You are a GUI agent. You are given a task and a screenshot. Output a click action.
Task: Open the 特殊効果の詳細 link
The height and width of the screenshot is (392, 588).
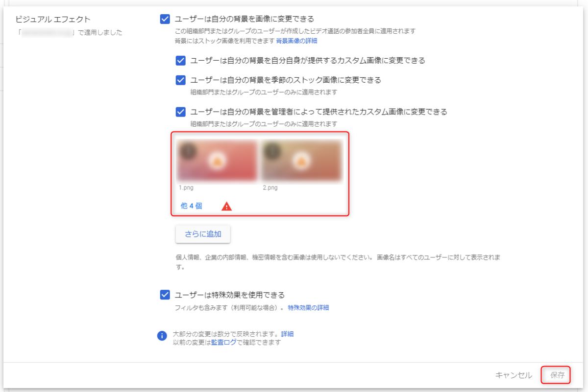pyautogui.click(x=308, y=308)
